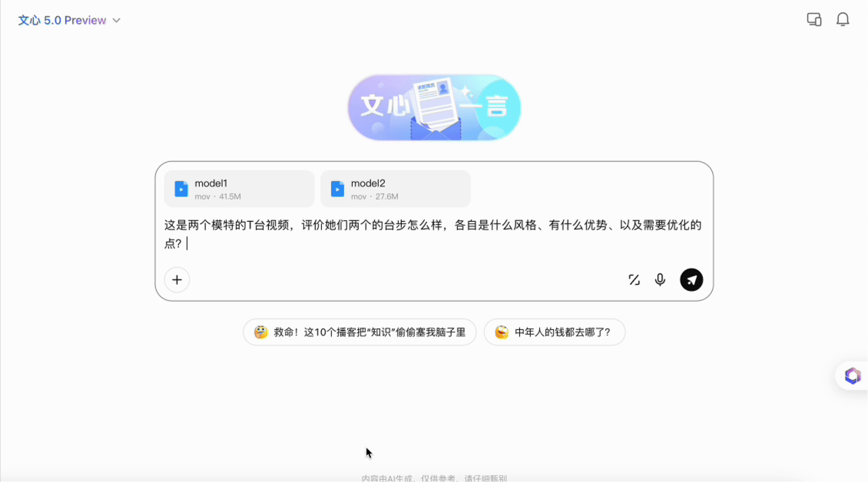Viewport: 868px width, 482px height.
Task: Click the model2 file play icon
Action: (x=338, y=189)
